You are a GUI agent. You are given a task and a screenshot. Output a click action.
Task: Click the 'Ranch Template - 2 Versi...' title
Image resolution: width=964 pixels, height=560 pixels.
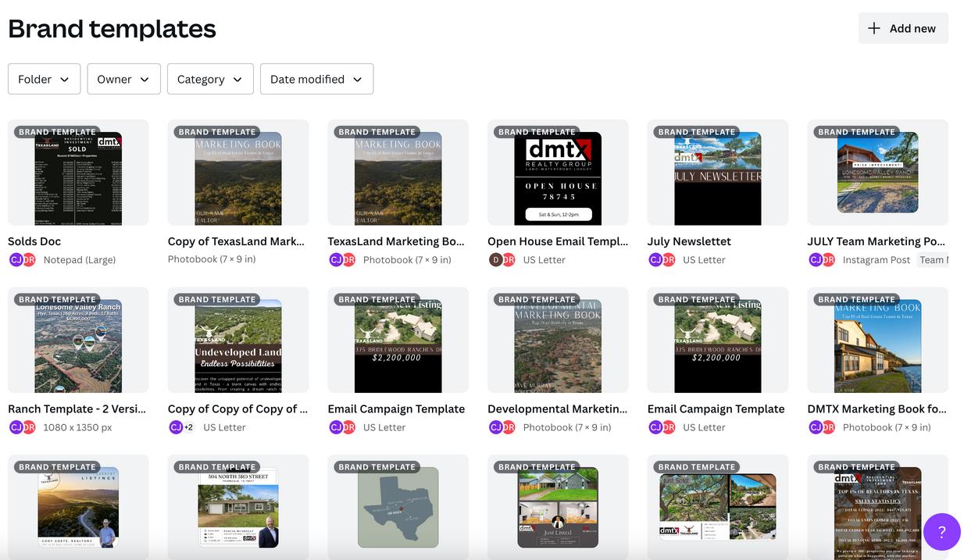click(x=78, y=408)
